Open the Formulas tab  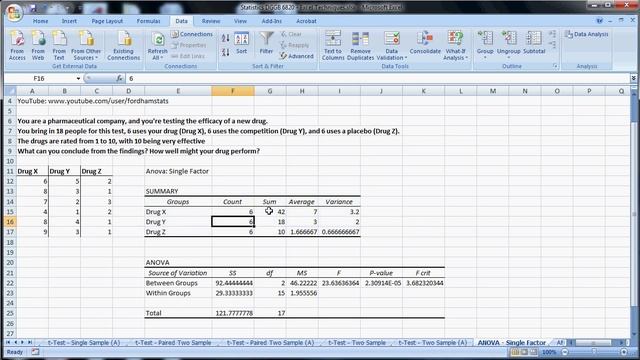click(149, 21)
